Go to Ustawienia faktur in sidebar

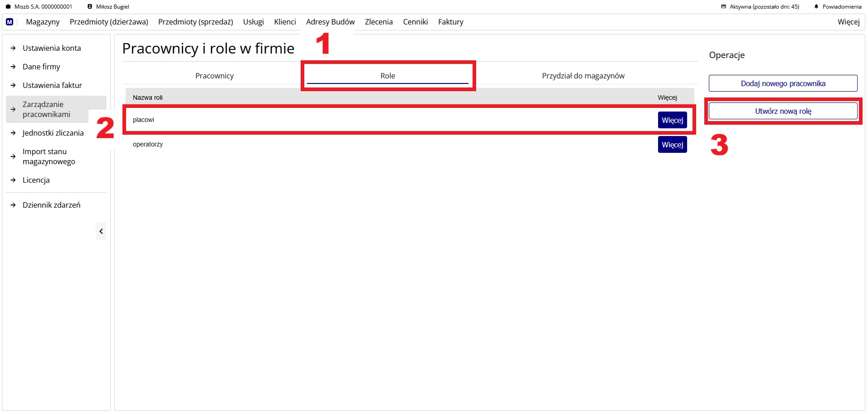pos(52,85)
